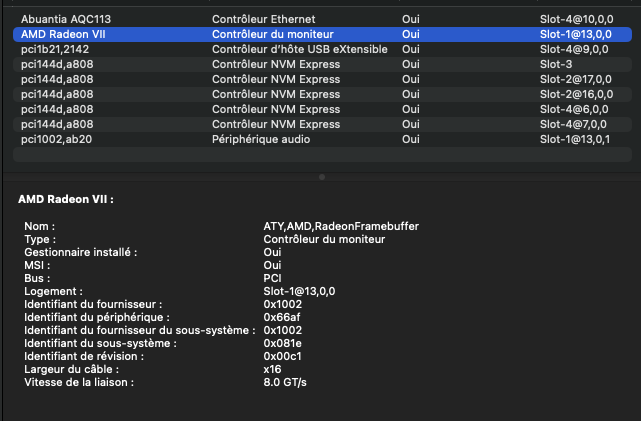Click the "AMD Radeon VII :" details heading

tap(66, 200)
